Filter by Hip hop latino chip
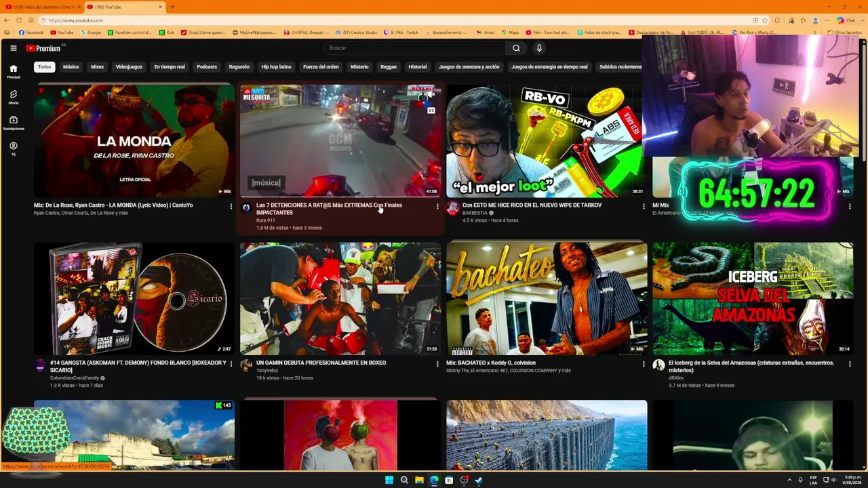 click(276, 67)
